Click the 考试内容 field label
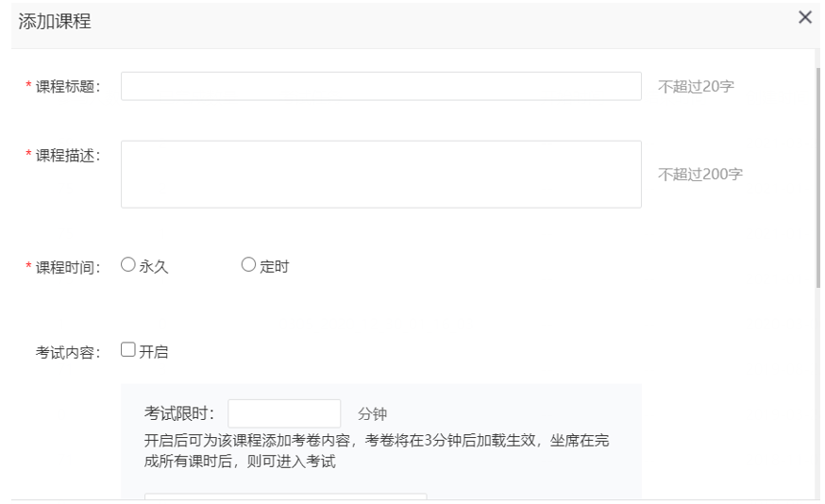825x504 pixels. [x=68, y=353]
